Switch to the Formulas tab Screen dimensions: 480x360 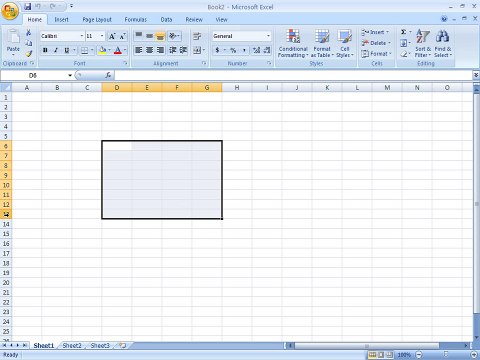[135, 20]
